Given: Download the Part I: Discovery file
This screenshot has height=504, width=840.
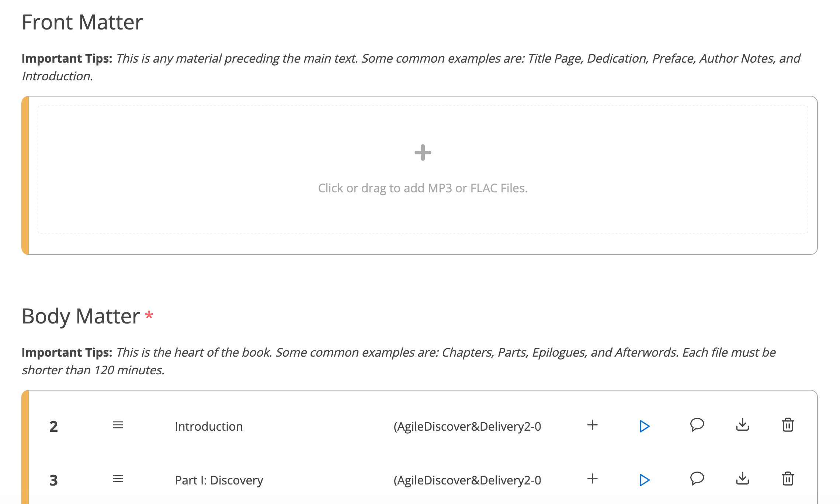Looking at the screenshot, I should [742, 479].
